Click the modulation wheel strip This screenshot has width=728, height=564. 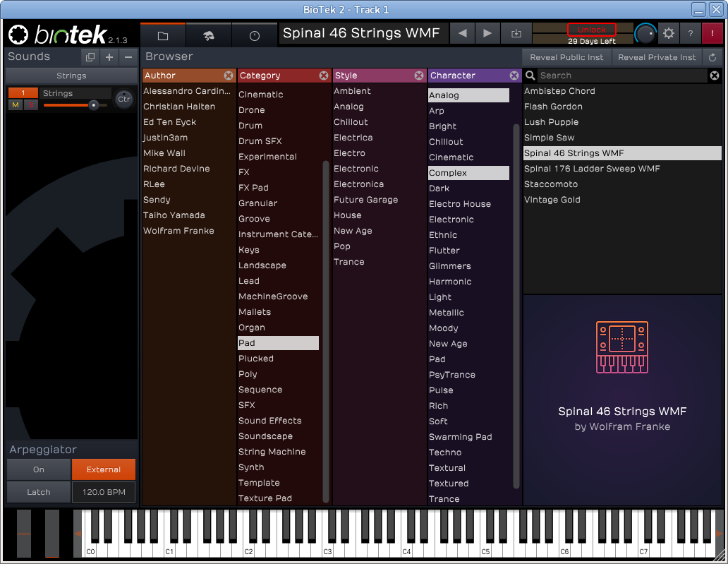click(52, 534)
